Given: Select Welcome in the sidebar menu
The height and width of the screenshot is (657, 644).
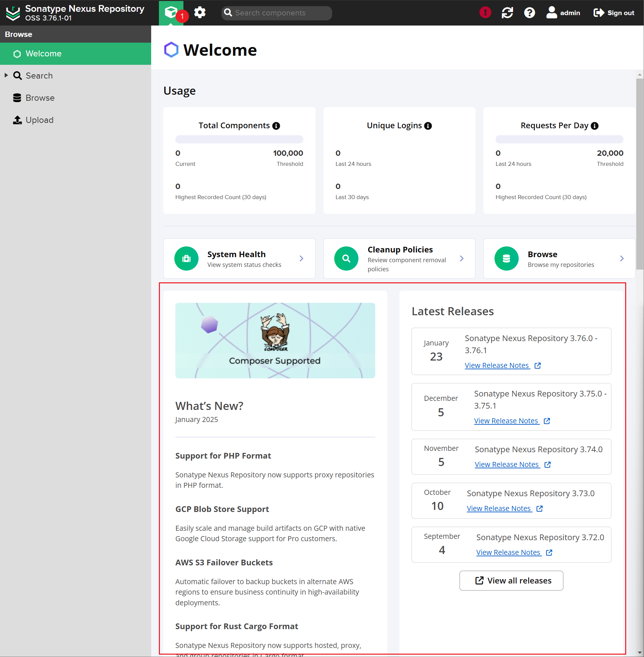Looking at the screenshot, I should click(x=76, y=53).
